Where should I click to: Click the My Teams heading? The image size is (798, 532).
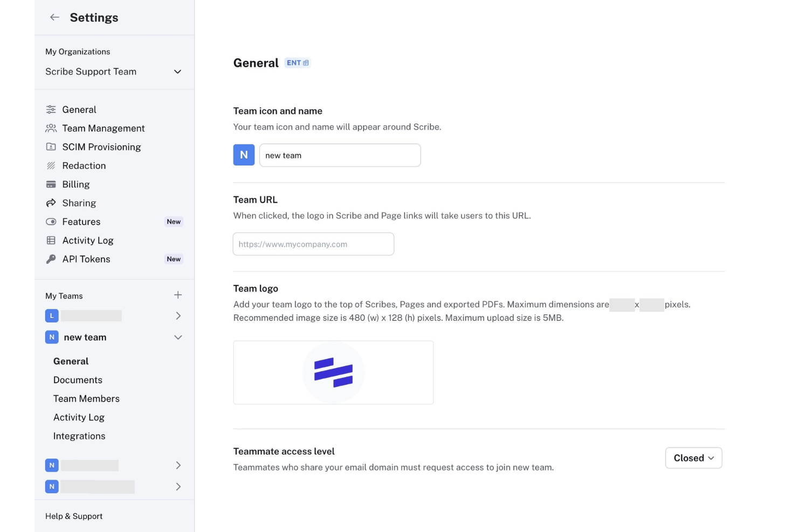click(64, 296)
